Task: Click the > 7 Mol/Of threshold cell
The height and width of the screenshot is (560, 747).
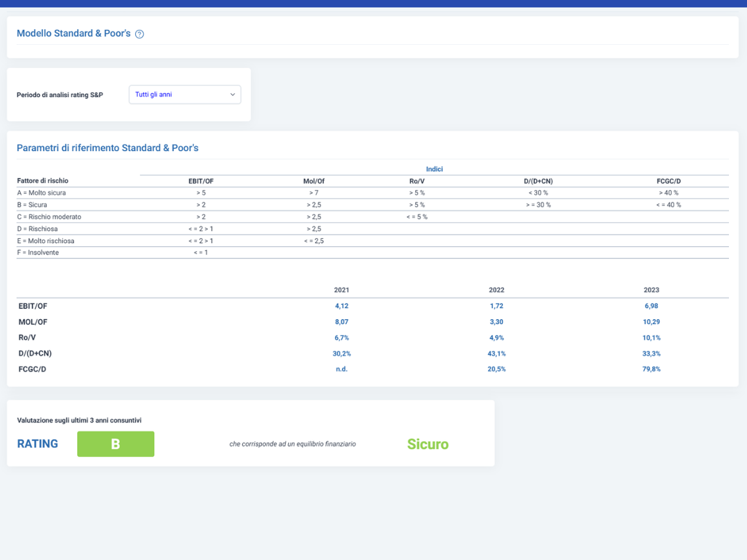Action: coord(314,193)
